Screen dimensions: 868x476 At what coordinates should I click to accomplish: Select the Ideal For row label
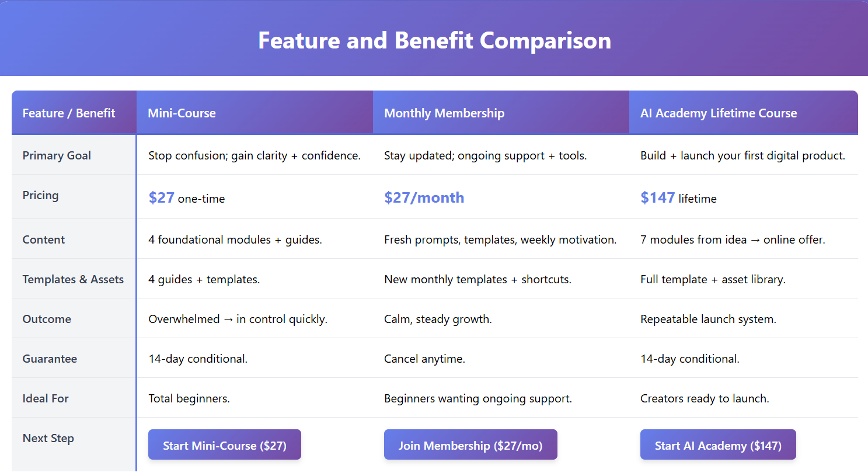tap(46, 398)
